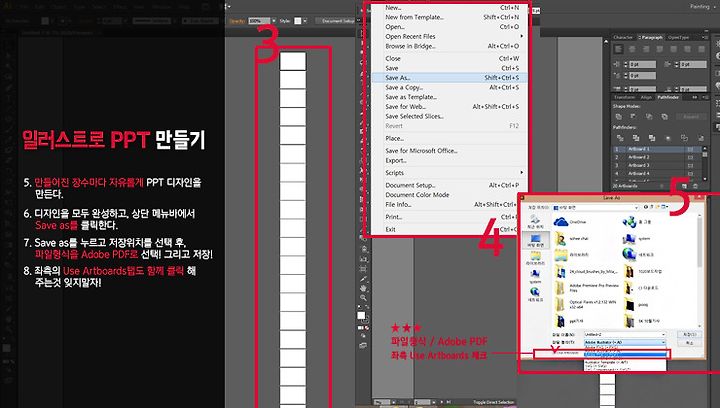Click the Style swatch in control bar
Viewport: 720px width, 408px height.
tap(298, 21)
